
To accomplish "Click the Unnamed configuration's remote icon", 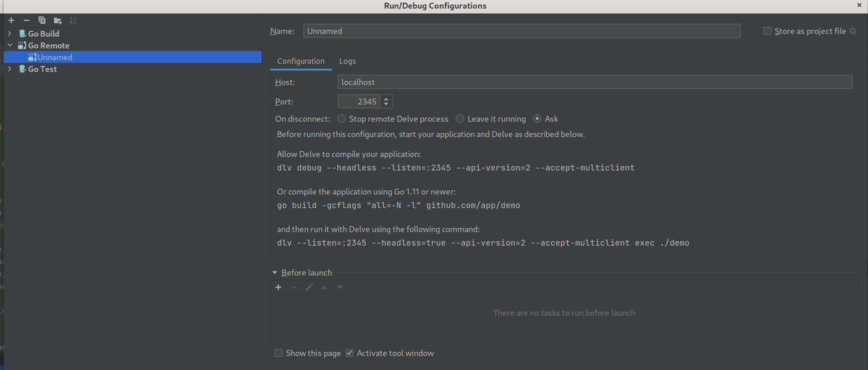I will (32, 57).
